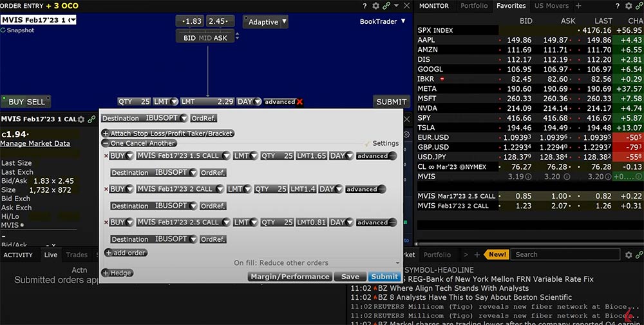Click info icon beside MVIS bid 3.19
644x325 pixels.
tap(528, 177)
